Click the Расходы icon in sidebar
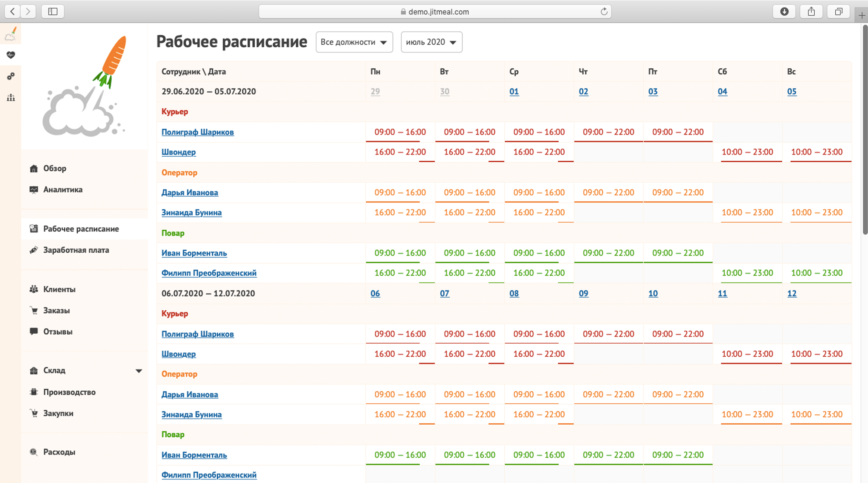868x483 pixels. [x=34, y=452]
